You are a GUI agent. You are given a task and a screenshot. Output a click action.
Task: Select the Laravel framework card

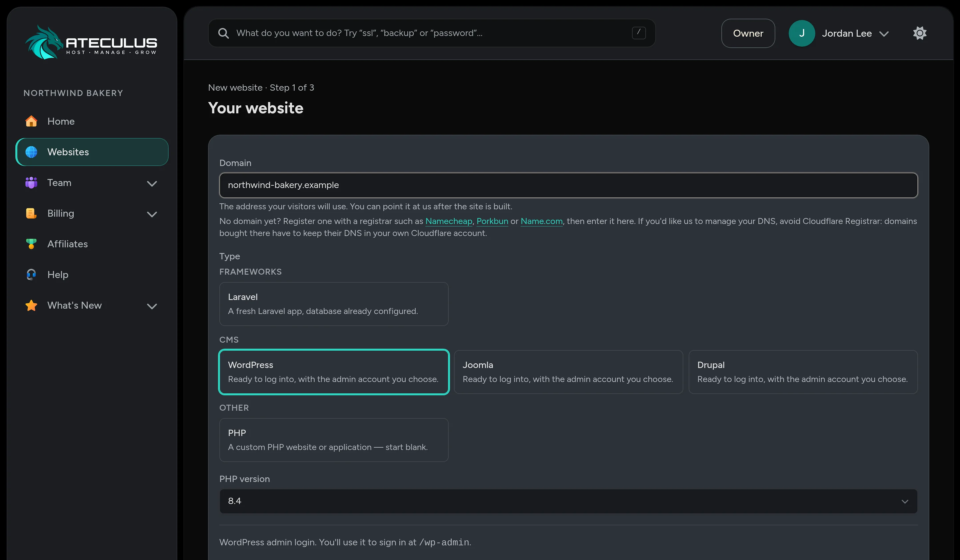pyautogui.click(x=334, y=304)
